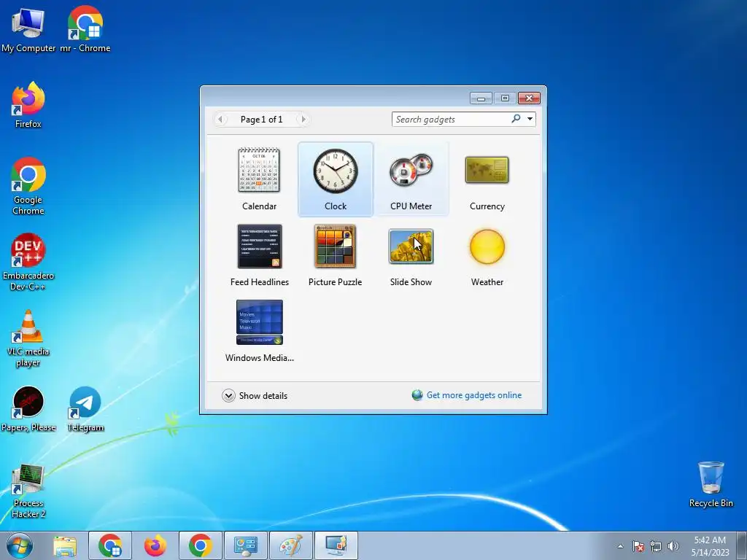Image resolution: width=747 pixels, height=560 pixels.
Task: Open Paint from the taskbar
Action: [x=291, y=545]
